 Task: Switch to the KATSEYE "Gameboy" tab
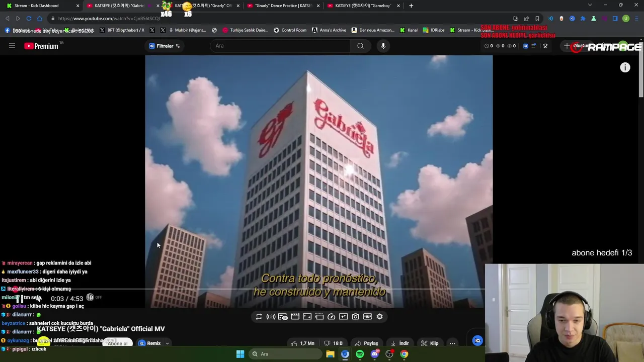tap(363, 6)
